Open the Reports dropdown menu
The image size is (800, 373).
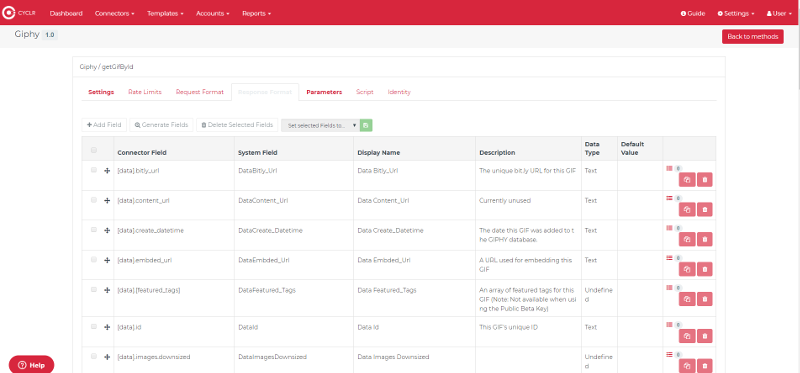[x=257, y=13]
